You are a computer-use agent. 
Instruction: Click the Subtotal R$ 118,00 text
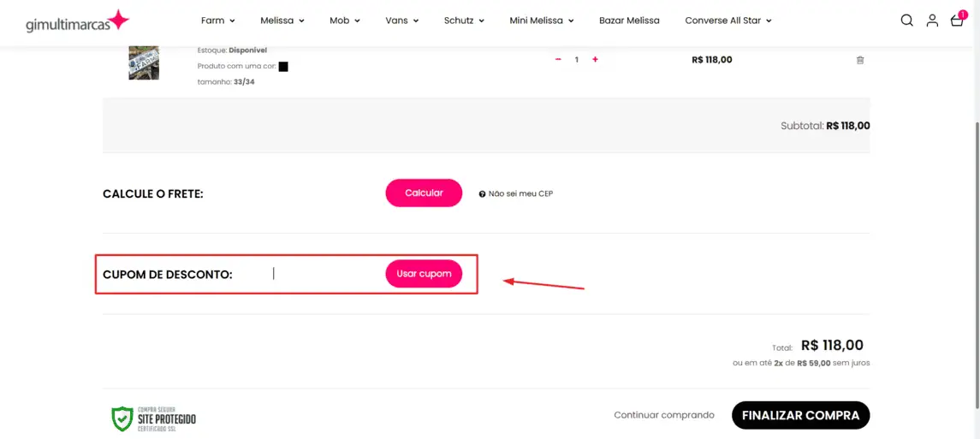(825, 126)
